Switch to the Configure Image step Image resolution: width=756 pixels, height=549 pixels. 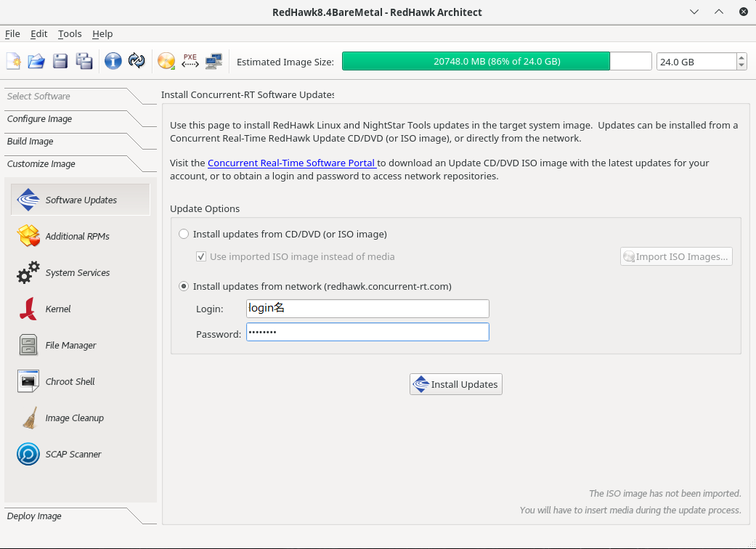[39, 119]
